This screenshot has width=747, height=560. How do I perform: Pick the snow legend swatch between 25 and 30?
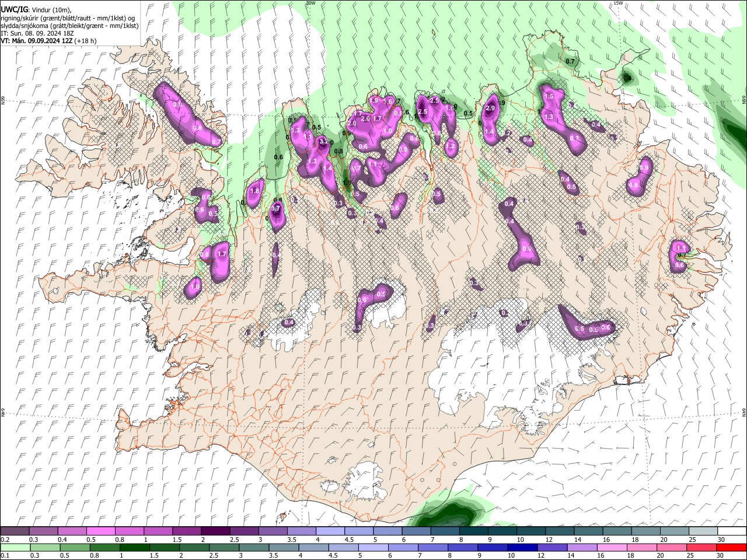(x=703, y=531)
